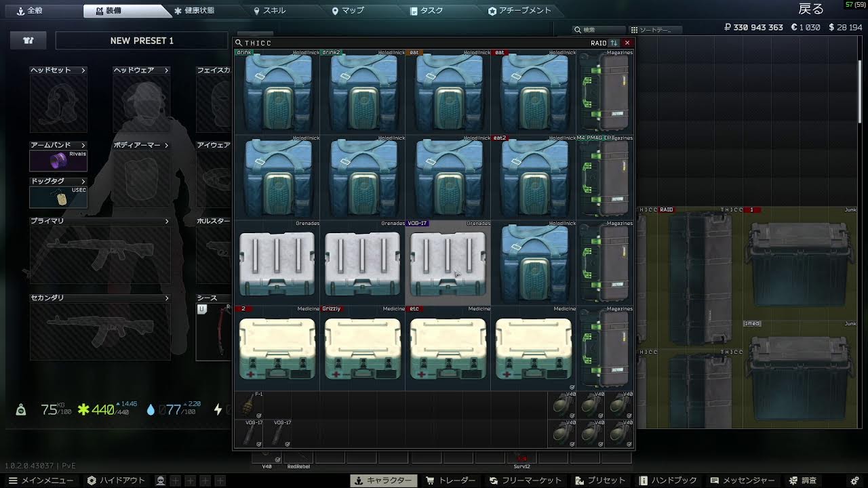
Task: Go to ハイドアウト
Action: pyautogui.click(x=116, y=481)
